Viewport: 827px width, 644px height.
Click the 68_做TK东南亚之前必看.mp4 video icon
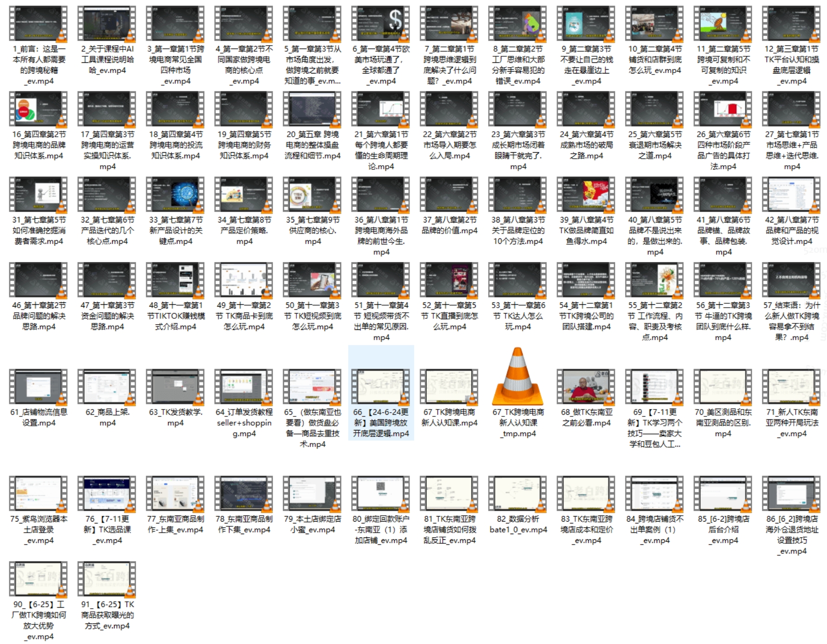coord(586,387)
